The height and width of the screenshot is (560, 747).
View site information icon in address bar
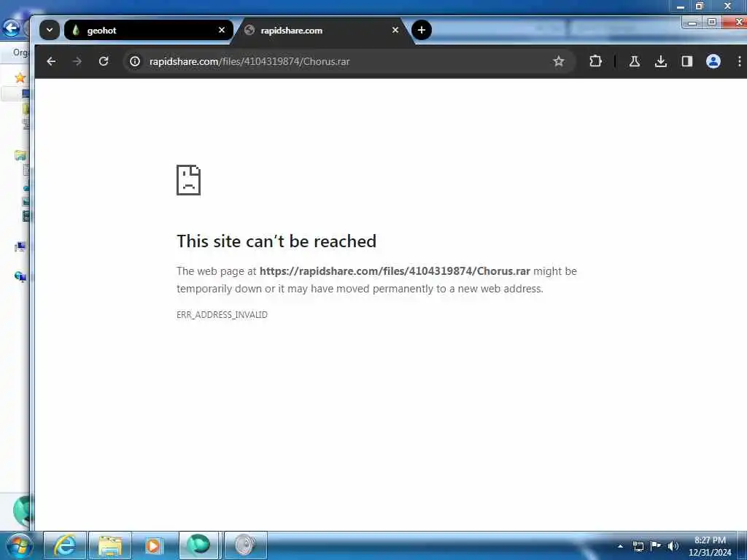135,61
